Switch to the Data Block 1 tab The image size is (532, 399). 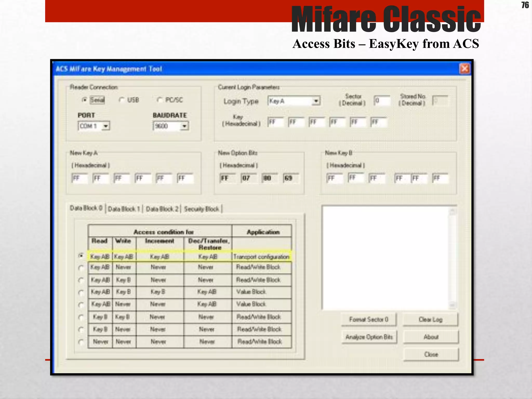click(x=124, y=209)
